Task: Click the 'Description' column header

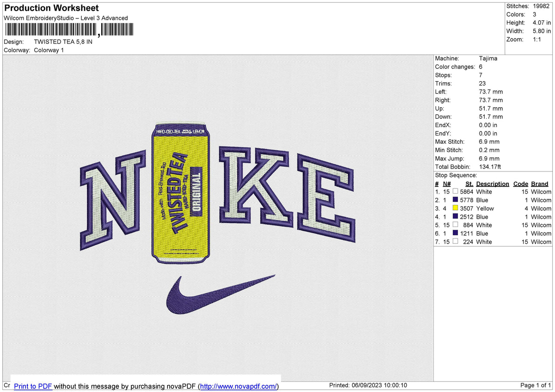Action: pos(493,184)
